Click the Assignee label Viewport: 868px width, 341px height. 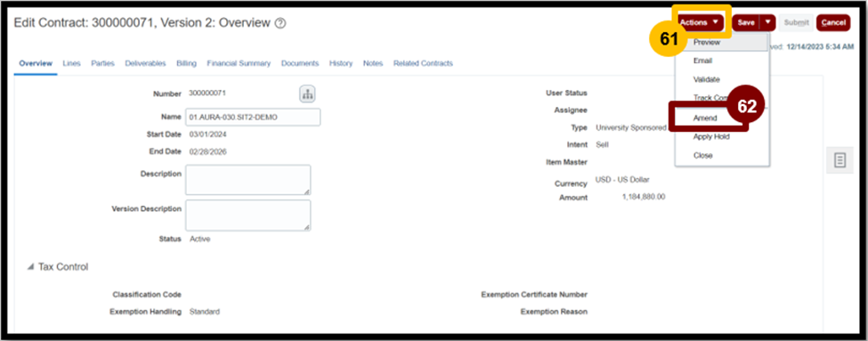click(x=571, y=110)
